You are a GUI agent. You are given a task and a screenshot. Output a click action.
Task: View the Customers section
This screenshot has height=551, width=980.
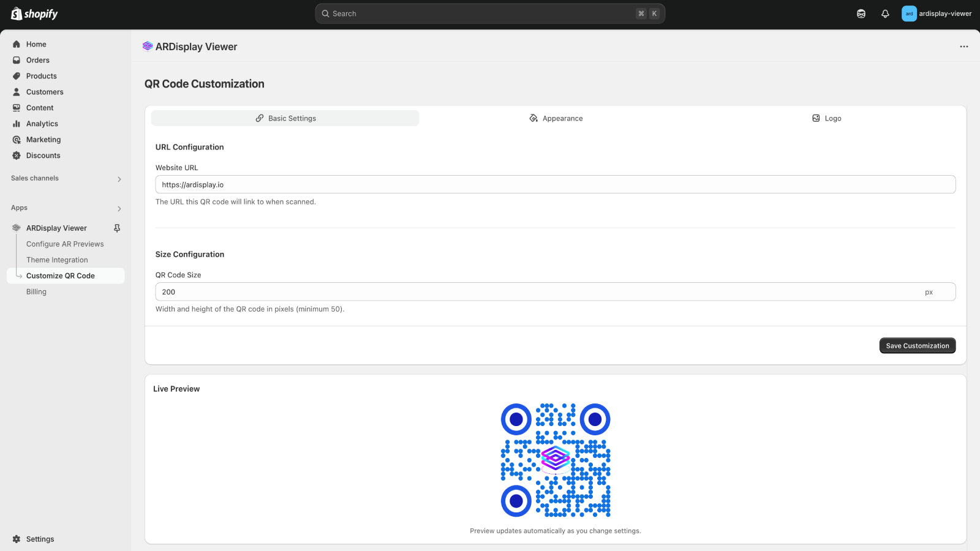pos(44,92)
